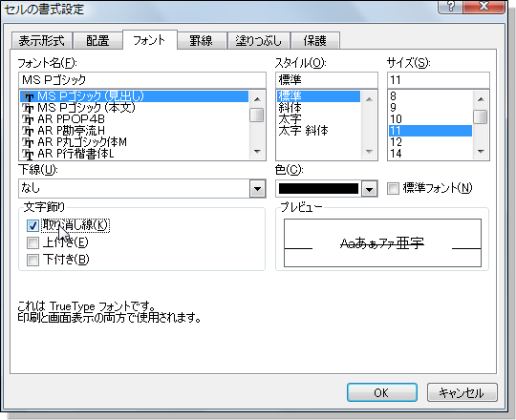Click TrueType icon beside AR P勘亭流H

28,131
